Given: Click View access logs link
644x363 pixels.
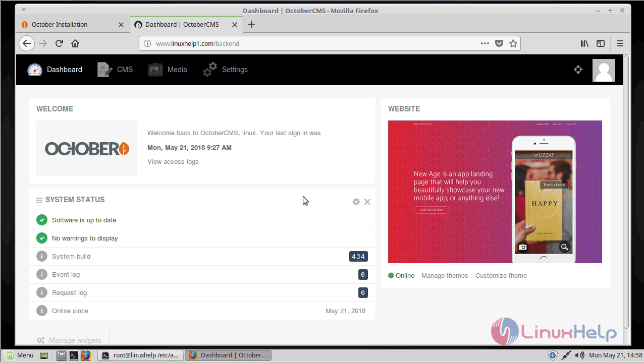Looking at the screenshot, I should point(173,161).
